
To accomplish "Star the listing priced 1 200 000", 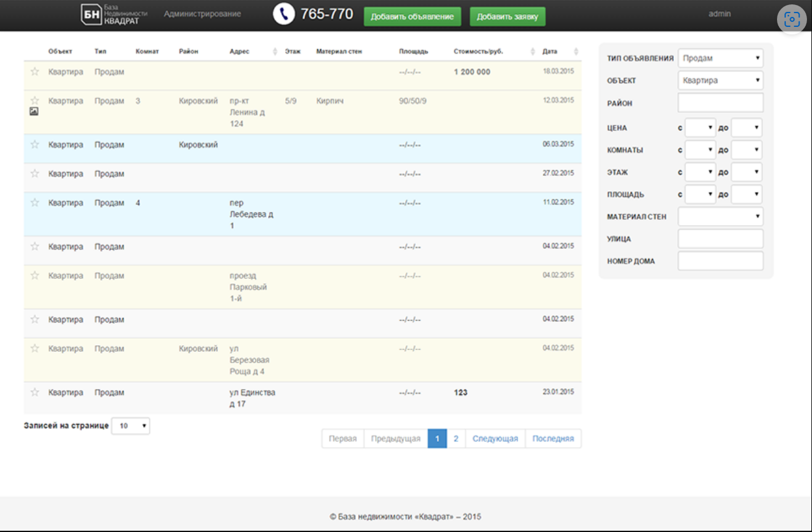I will (x=35, y=72).
